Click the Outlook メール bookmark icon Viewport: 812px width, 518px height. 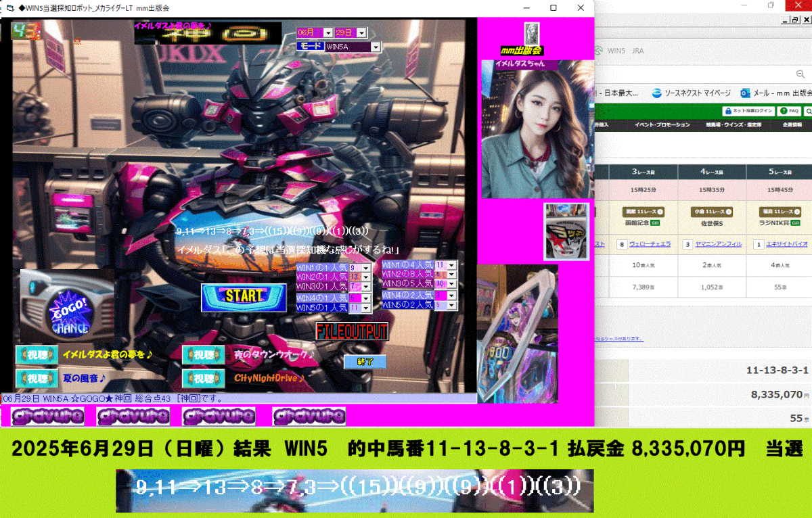pos(745,93)
